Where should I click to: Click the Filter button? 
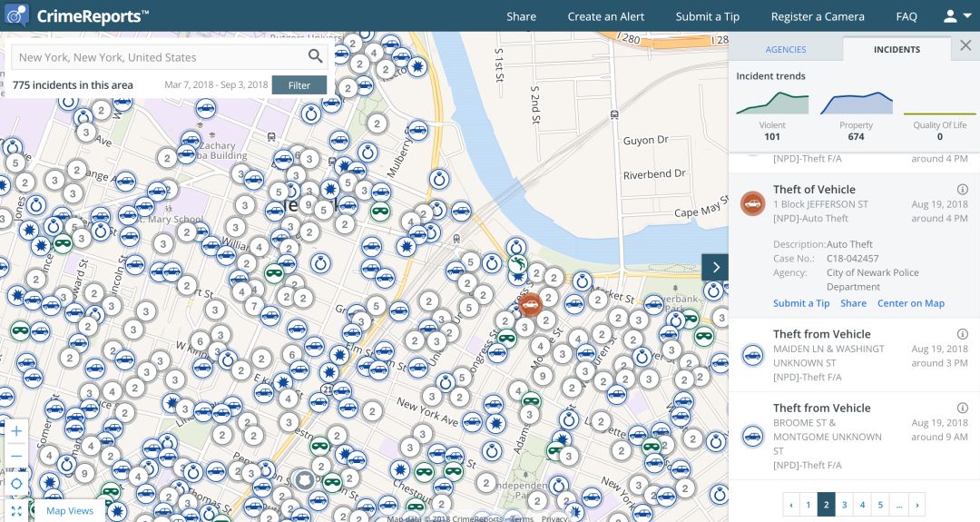click(x=299, y=85)
